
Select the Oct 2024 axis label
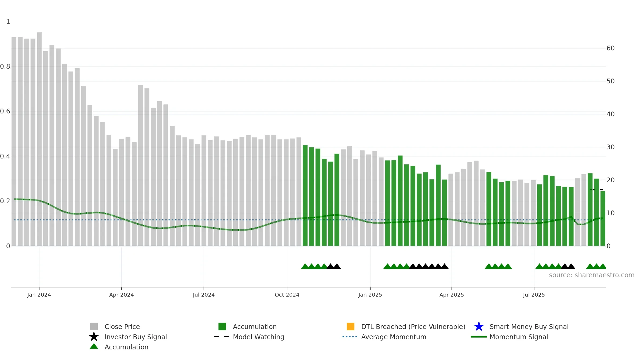tap(287, 295)
